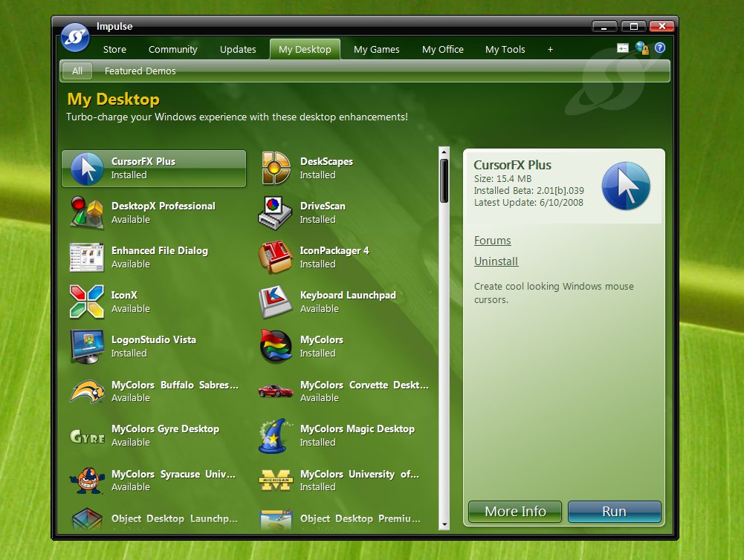
Task: Run CursorFX Plus with the Run button
Action: click(615, 512)
